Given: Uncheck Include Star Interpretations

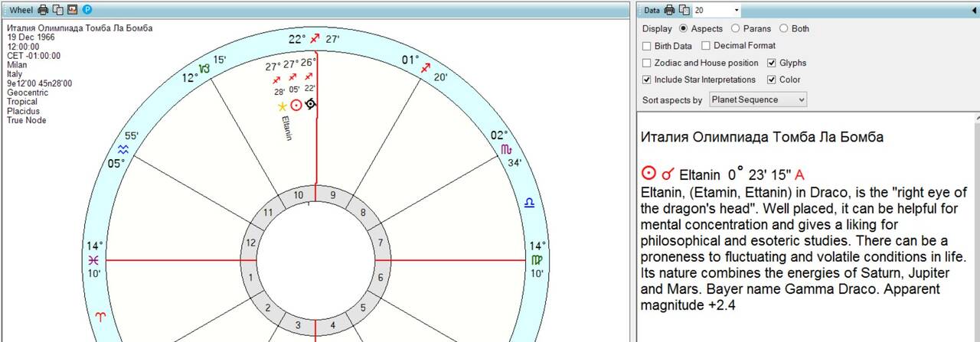Looking at the screenshot, I should 647,80.
